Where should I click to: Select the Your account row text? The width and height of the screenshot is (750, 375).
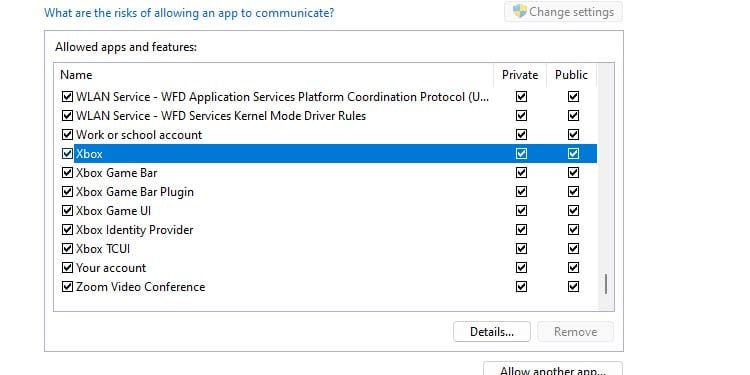click(111, 267)
